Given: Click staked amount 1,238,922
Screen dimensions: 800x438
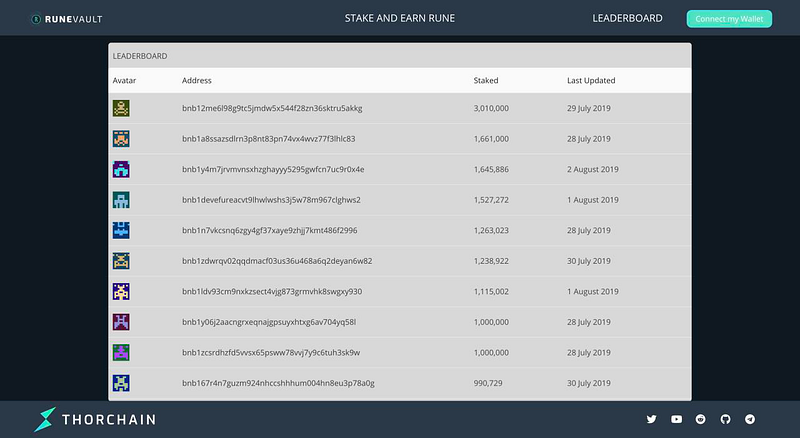Looking at the screenshot, I should [491, 261].
